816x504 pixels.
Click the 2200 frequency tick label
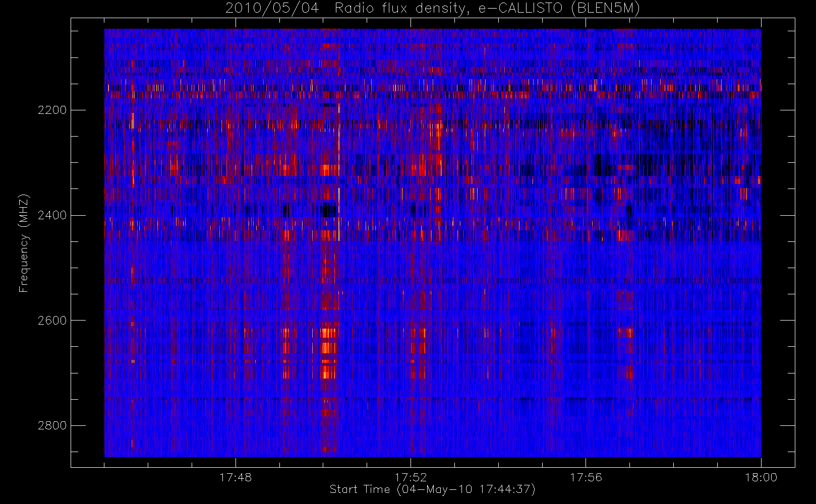(x=52, y=110)
